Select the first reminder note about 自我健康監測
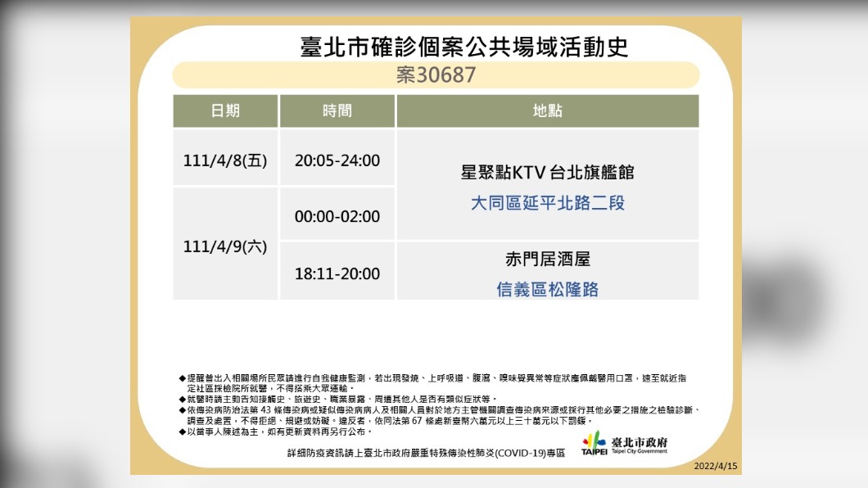Image resolution: width=868 pixels, height=488 pixels. tap(433, 383)
